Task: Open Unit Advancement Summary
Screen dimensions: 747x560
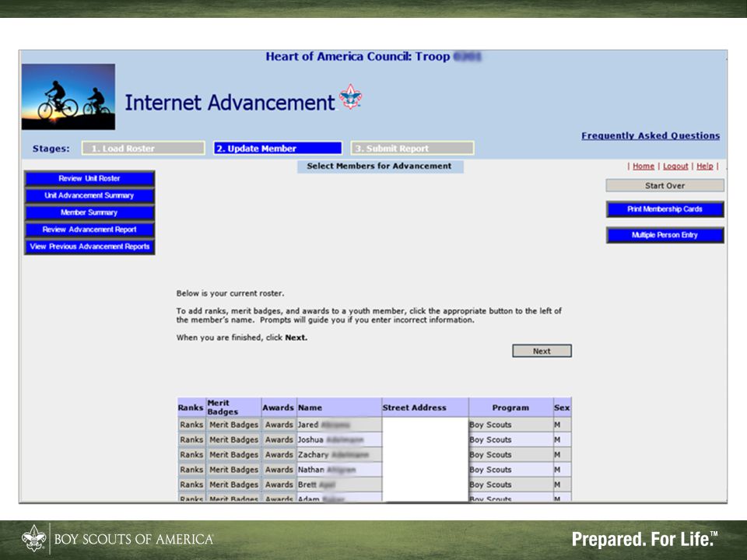Action: [89, 196]
